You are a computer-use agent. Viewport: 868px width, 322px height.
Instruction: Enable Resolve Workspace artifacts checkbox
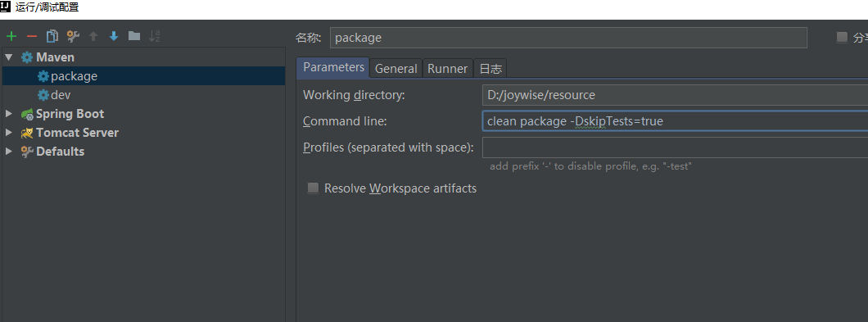(314, 188)
